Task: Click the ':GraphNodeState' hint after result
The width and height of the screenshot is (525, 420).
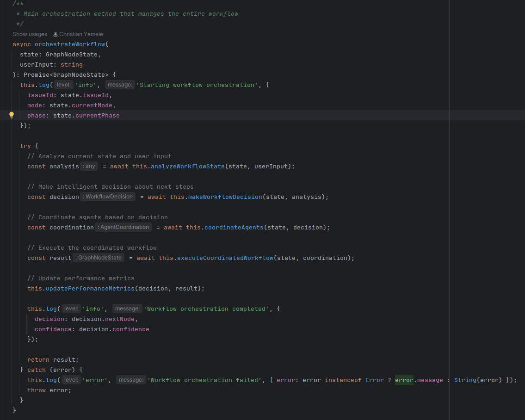Action: [x=99, y=258]
